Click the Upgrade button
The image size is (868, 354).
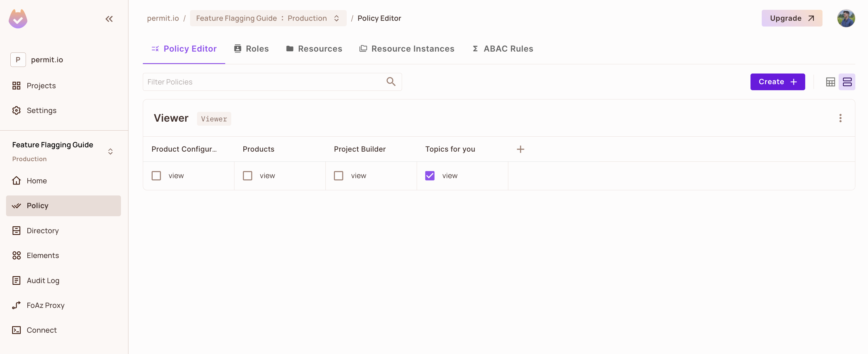791,18
